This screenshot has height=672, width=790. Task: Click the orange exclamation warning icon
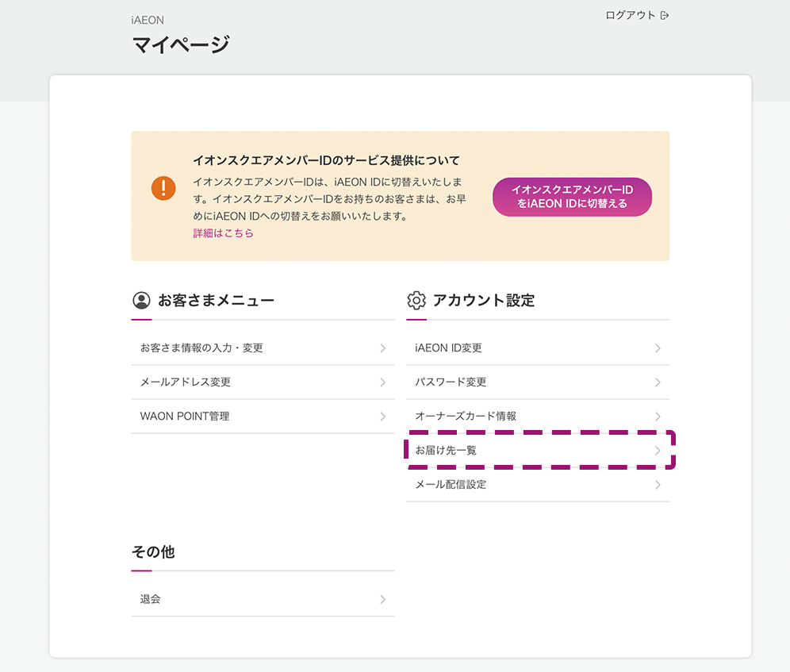click(163, 188)
